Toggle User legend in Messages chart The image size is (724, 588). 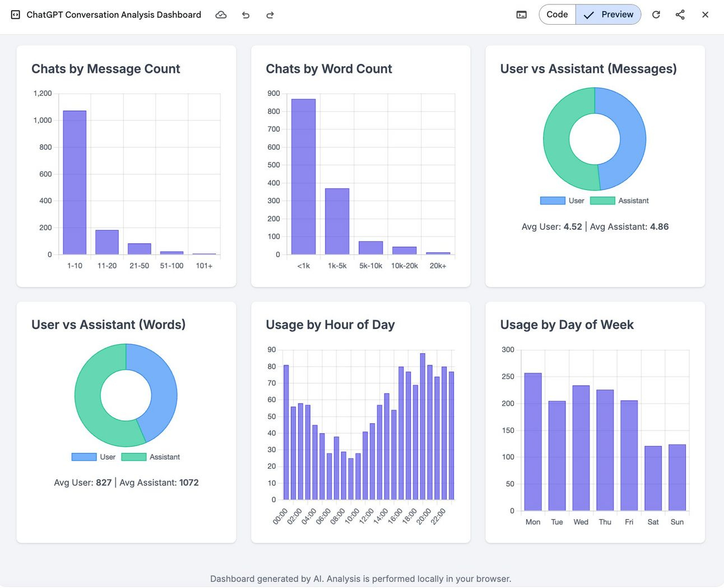[x=562, y=201]
